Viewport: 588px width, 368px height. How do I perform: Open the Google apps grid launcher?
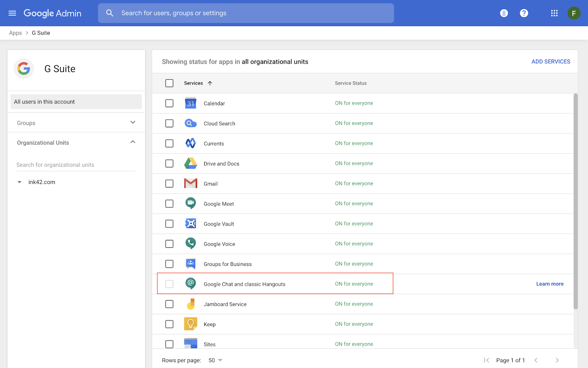(x=554, y=13)
